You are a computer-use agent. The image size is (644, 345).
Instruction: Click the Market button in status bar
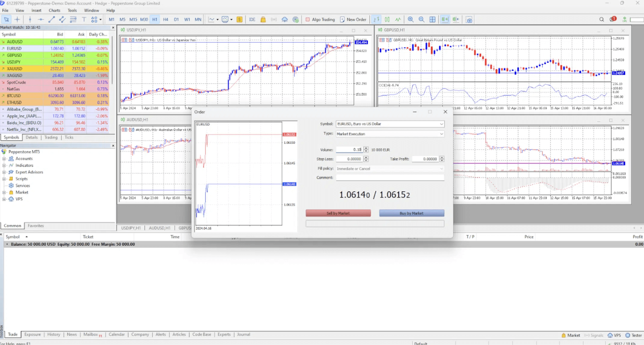click(x=571, y=335)
